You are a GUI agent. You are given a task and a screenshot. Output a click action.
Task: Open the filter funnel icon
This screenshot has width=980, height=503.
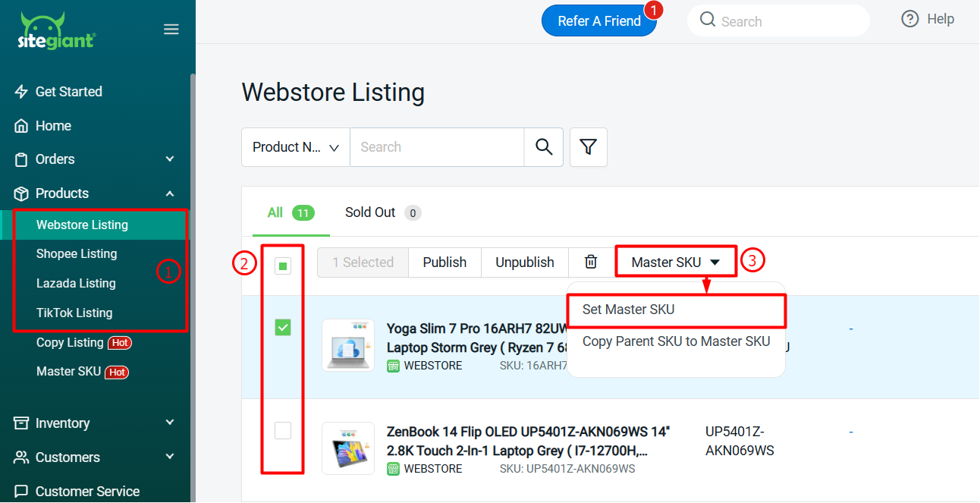click(x=589, y=147)
